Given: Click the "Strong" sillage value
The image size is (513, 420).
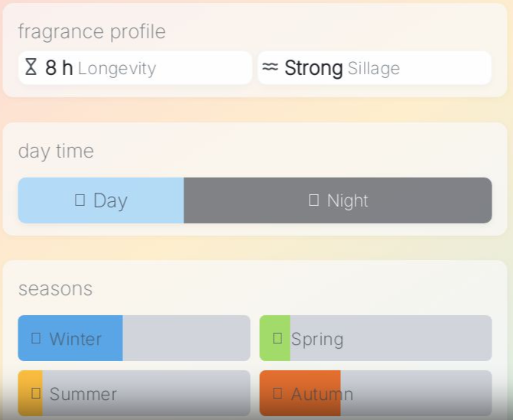Looking at the screenshot, I should click(x=313, y=68).
